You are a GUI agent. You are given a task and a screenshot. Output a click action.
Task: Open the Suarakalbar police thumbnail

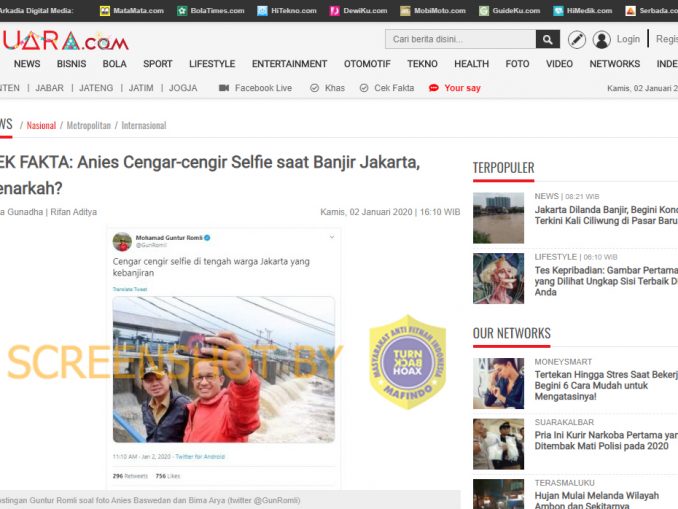(x=498, y=444)
